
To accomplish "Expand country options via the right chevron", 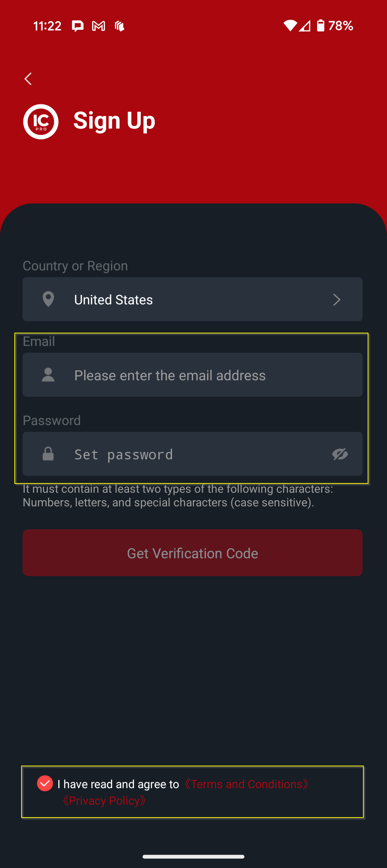I will [x=336, y=299].
